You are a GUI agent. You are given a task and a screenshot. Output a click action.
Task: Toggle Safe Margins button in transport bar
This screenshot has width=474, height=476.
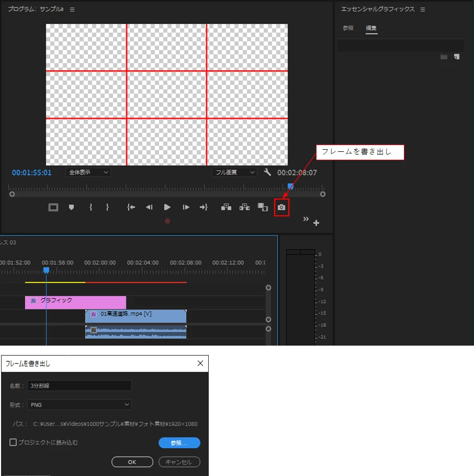[x=53, y=207]
